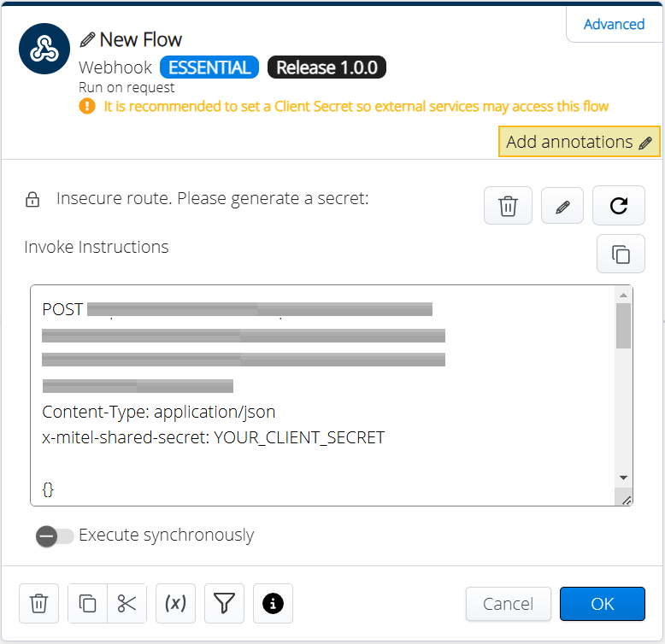Click the bottom trash delete icon
The height and width of the screenshot is (644, 665).
click(38, 604)
